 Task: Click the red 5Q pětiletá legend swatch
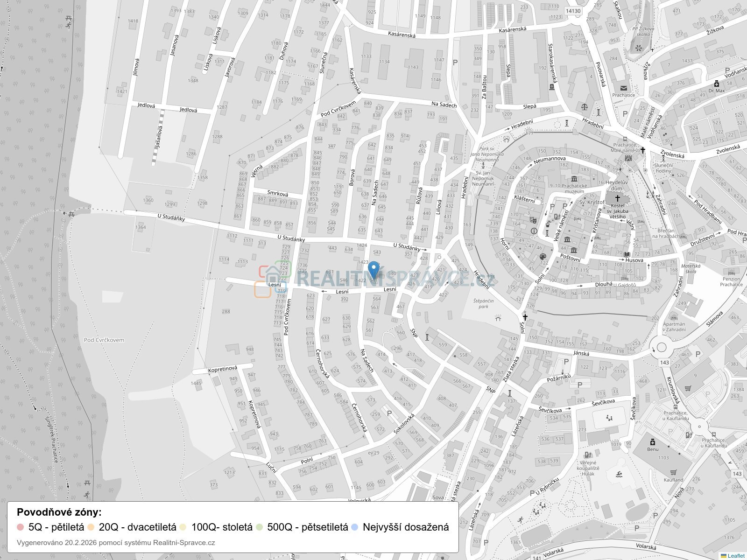point(20,527)
